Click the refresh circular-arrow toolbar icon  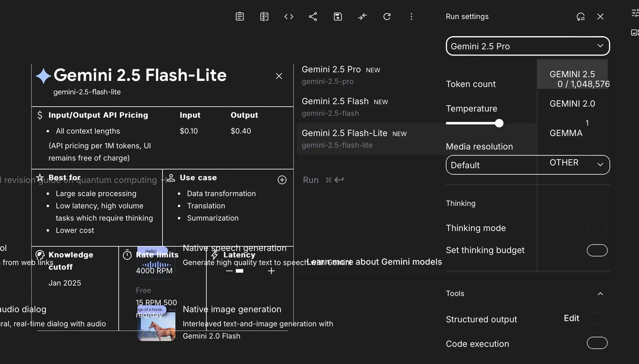click(387, 16)
